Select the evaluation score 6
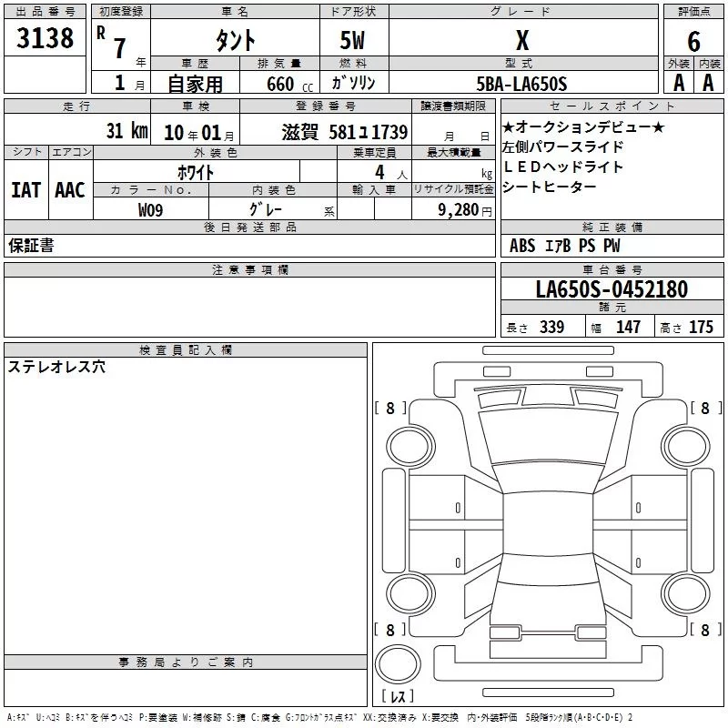This screenshot has width=728, height=728. (693, 41)
